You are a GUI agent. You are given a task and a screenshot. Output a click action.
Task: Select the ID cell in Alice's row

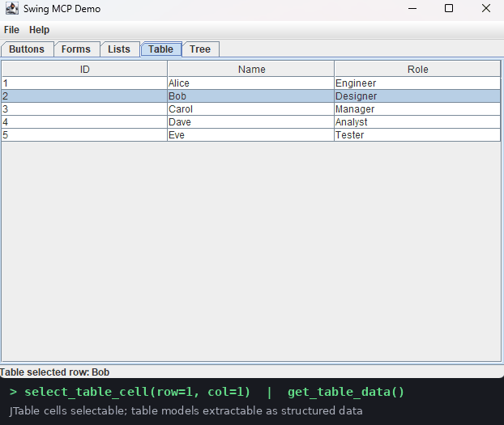(84, 83)
